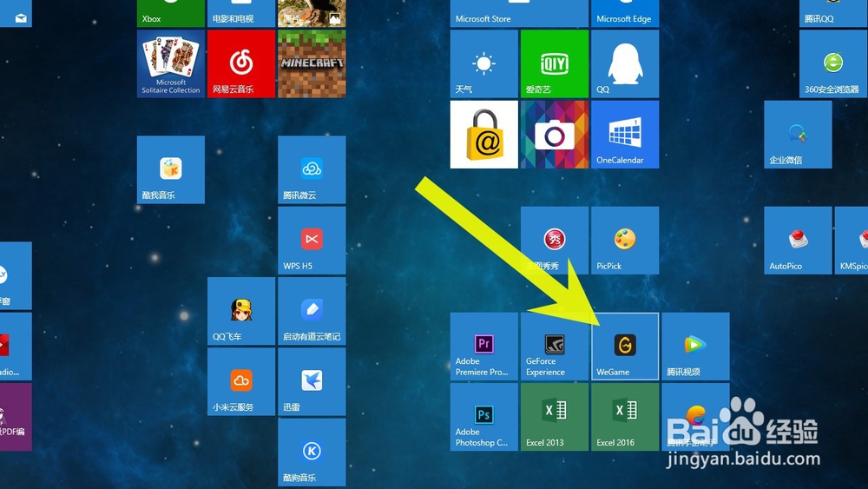Viewport: 868px width, 489px height.
Task: Open the Microsoft Edge tile
Action: (625, 13)
